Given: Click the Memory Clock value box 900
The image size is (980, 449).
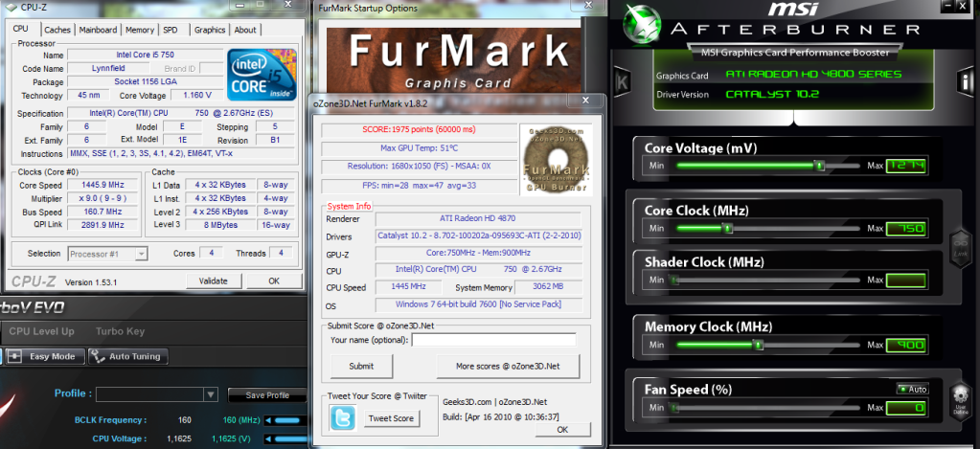Looking at the screenshot, I should click(905, 345).
